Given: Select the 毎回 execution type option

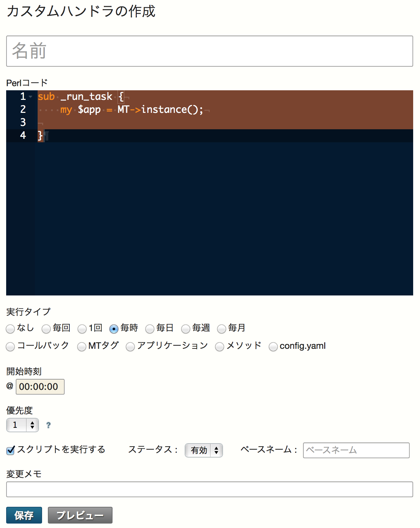Looking at the screenshot, I should click(x=46, y=329).
